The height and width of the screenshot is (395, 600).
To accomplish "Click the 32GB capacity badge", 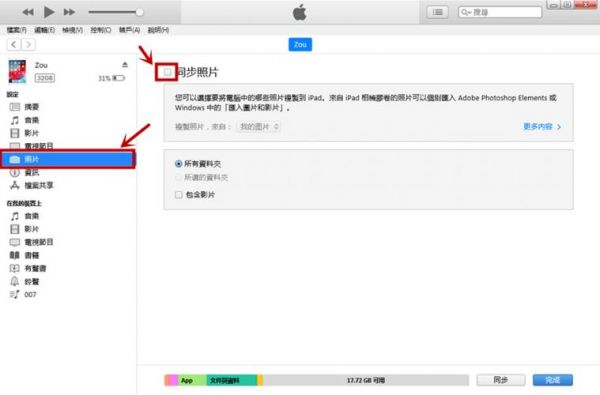I will (45, 78).
